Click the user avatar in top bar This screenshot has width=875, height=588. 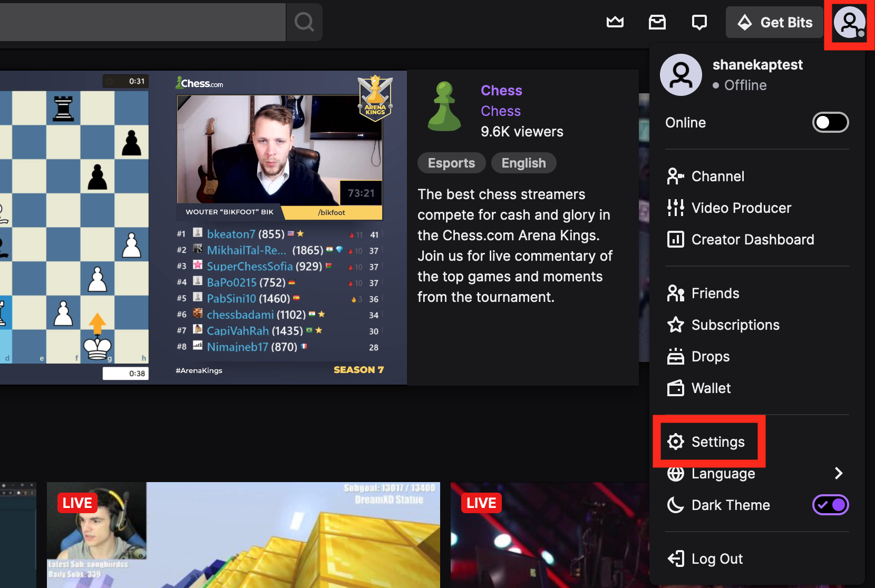pos(849,23)
